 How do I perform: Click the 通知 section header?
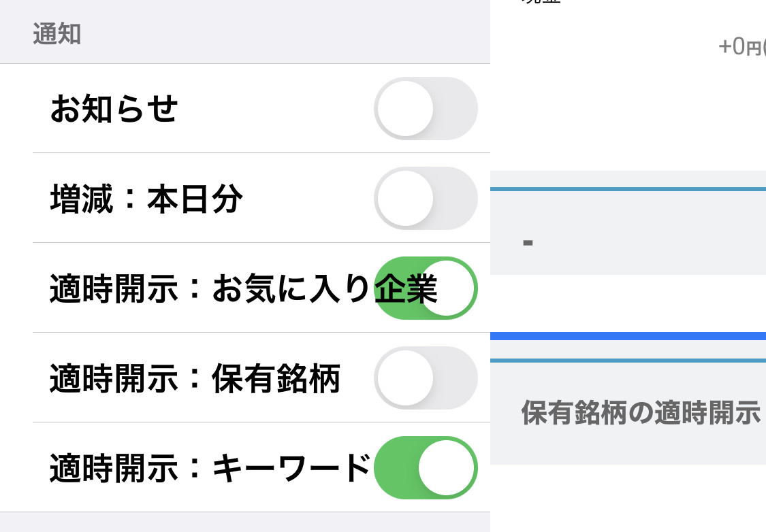57,34
